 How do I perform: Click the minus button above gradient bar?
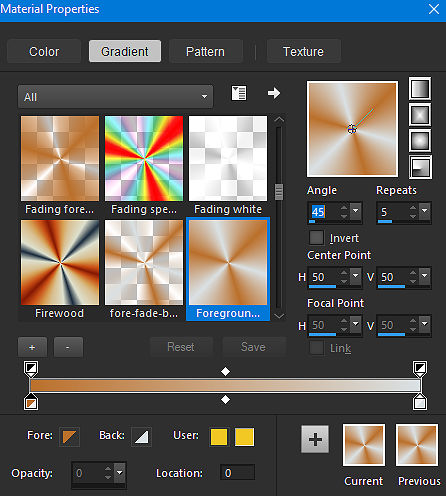[68, 347]
